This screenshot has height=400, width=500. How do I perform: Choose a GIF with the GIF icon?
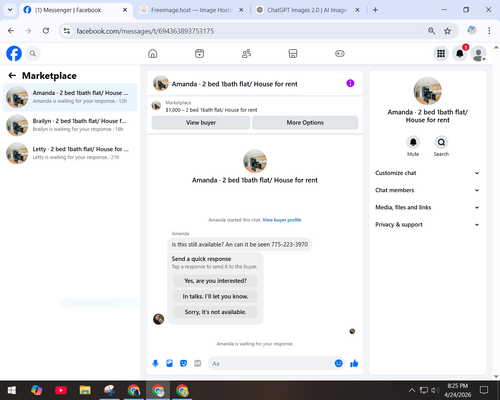tap(198, 363)
